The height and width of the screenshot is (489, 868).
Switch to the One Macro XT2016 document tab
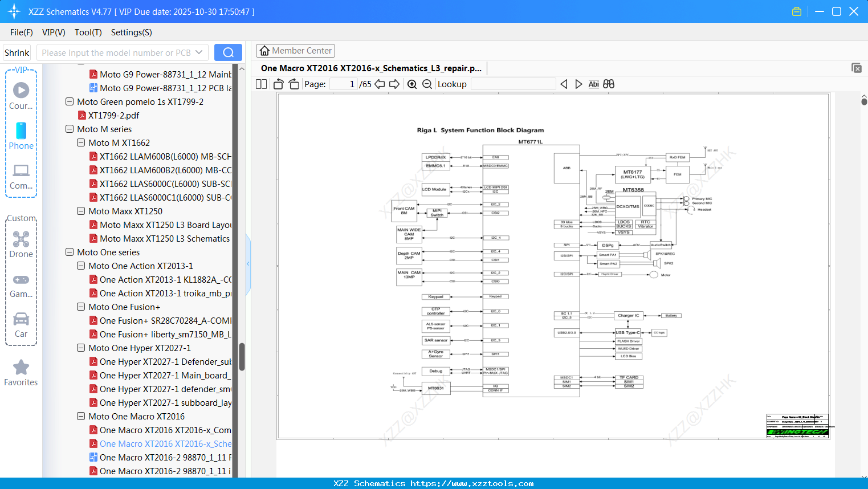(370, 68)
